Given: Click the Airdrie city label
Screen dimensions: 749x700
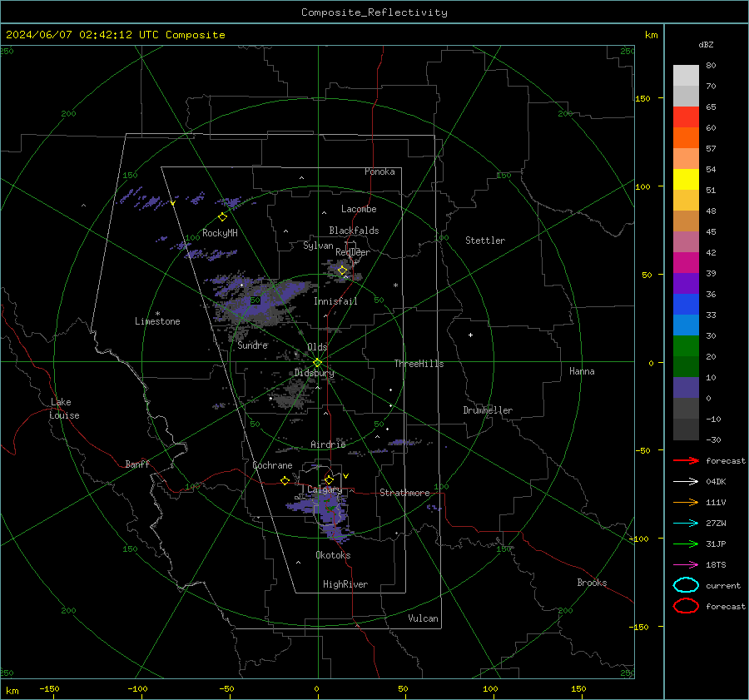Looking at the screenshot, I should (328, 444).
